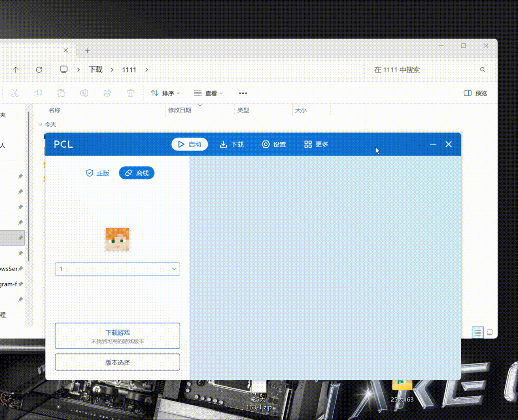The width and height of the screenshot is (518, 420).
Task: Collapse the 今天 group
Action: click(x=40, y=125)
